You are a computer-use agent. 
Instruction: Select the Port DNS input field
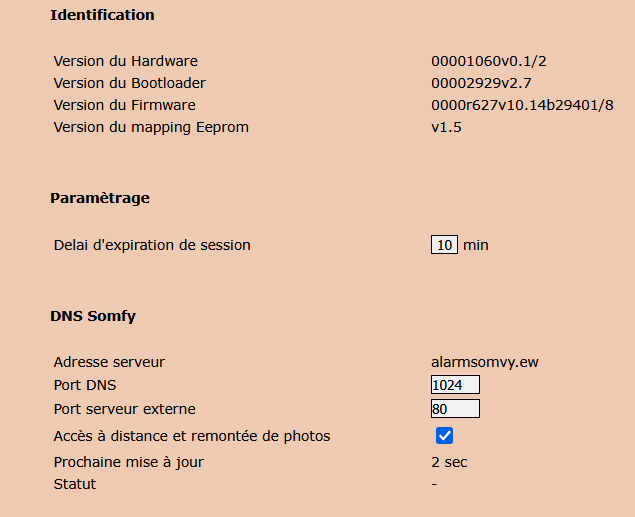[455, 385]
